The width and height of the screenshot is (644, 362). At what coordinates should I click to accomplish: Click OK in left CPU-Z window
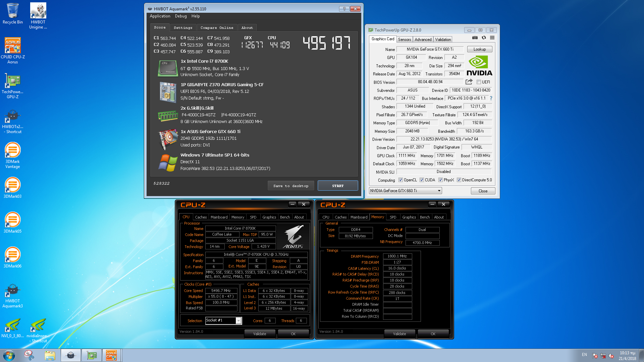pyautogui.click(x=293, y=334)
